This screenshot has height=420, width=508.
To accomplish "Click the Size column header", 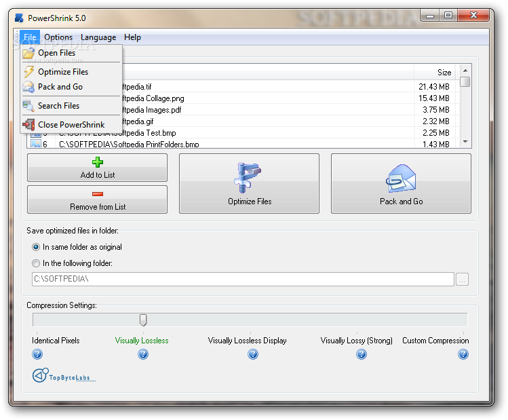I will 436,73.
